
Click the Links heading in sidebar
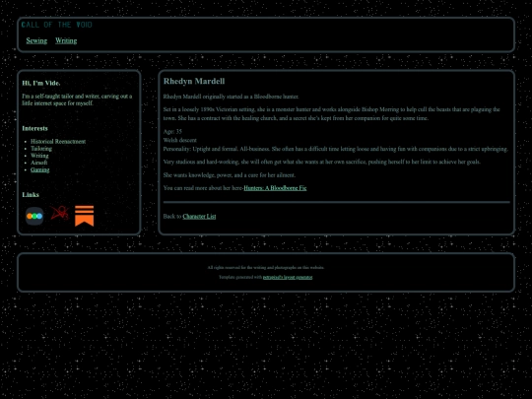pyautogui.click(x=31, y=195)
